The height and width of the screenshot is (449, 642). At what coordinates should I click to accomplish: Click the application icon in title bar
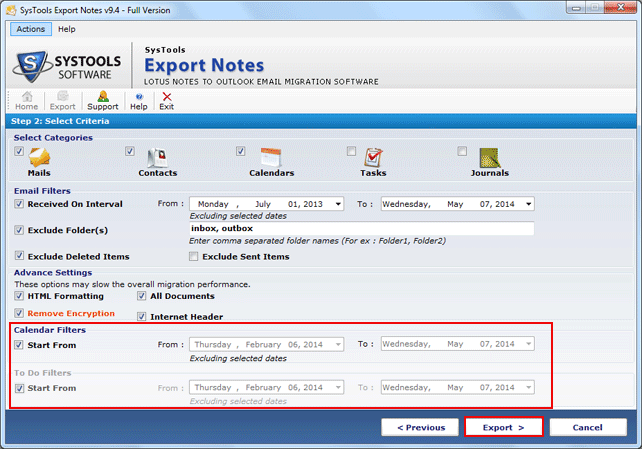(x=11, y=10)
